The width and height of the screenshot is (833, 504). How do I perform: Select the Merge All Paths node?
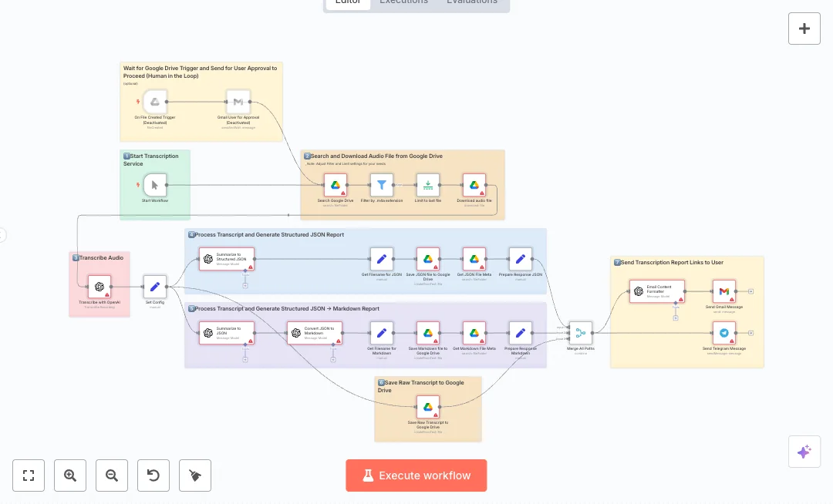tap(581, 333)
